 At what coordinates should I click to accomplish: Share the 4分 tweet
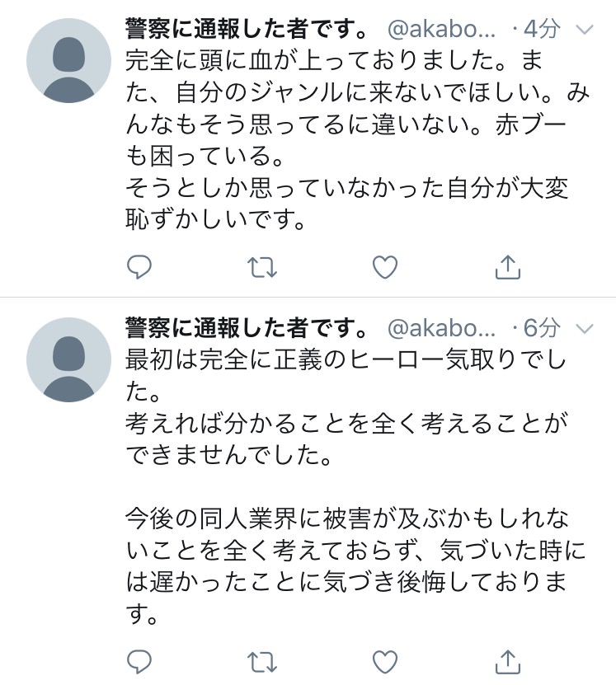click(x=508, y=267)
